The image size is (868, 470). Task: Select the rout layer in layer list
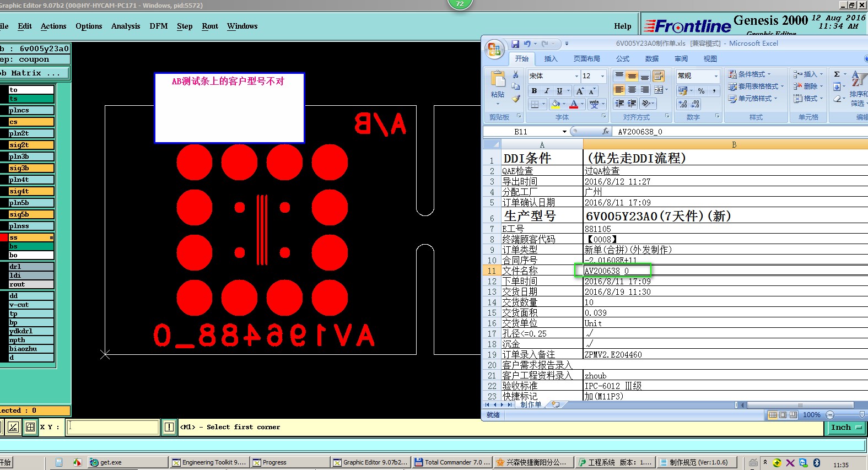(31, 284)
